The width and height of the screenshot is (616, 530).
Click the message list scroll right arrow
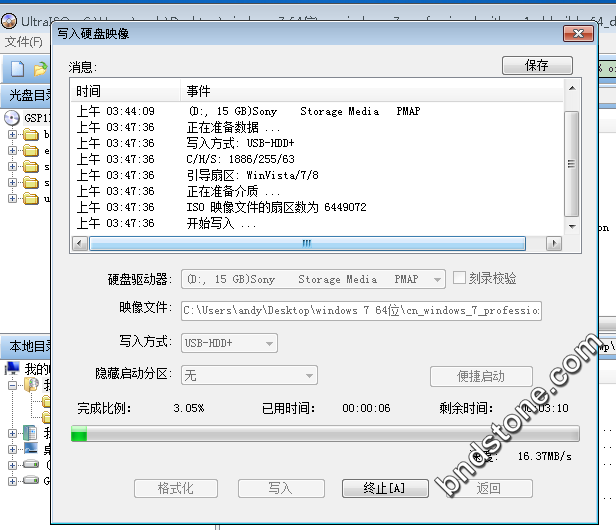tap(554, 243)
